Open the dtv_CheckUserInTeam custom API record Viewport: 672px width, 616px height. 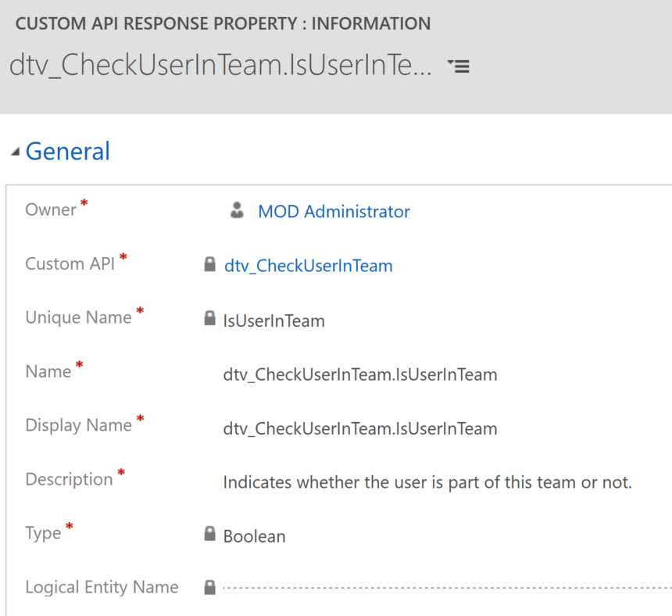[308, 265]
